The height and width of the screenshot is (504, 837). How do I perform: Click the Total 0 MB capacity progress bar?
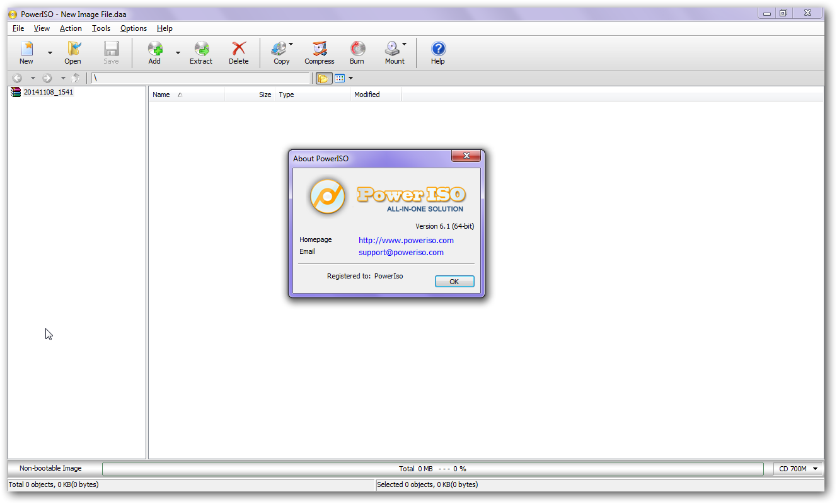[432, 469]
